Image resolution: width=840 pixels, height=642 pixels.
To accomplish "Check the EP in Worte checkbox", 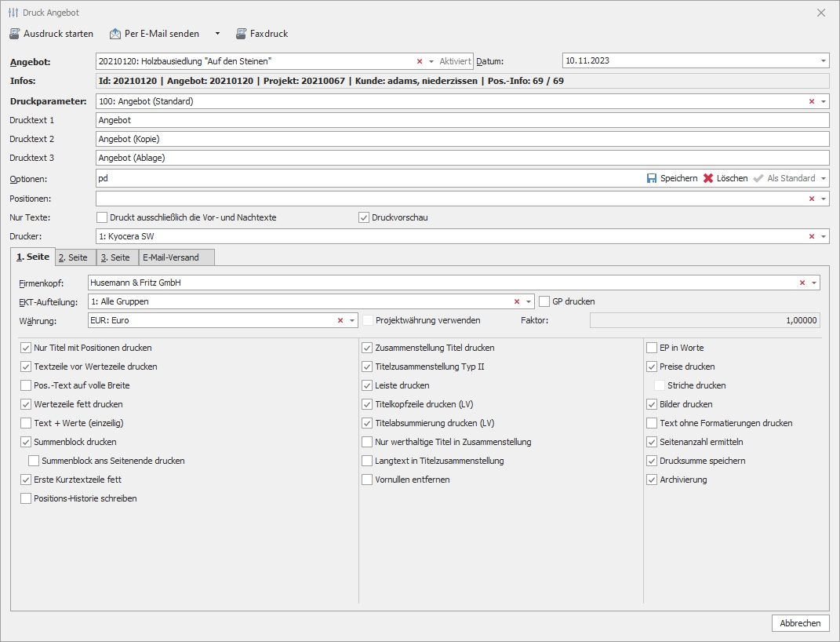I will tap(652, 348).
